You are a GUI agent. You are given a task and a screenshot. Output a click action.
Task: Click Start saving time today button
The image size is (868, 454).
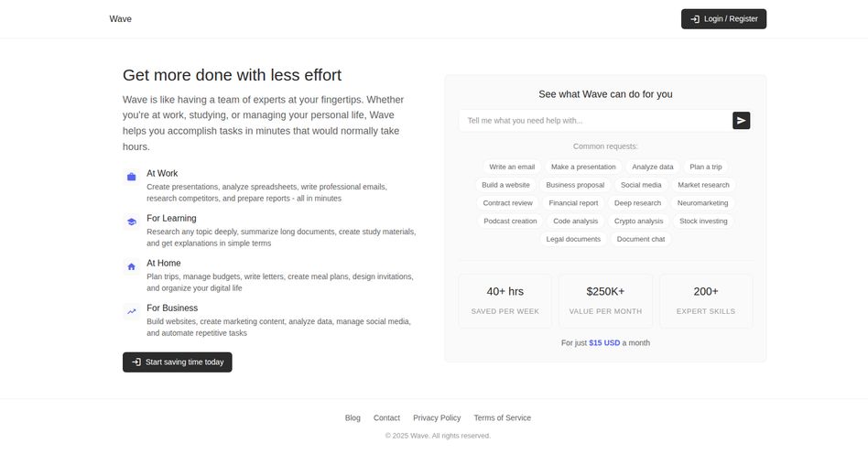pyautogui.click(x=177, y=362)
